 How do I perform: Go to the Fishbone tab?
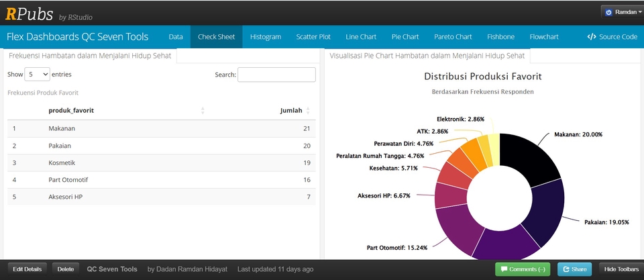click(x=500, y=37)
